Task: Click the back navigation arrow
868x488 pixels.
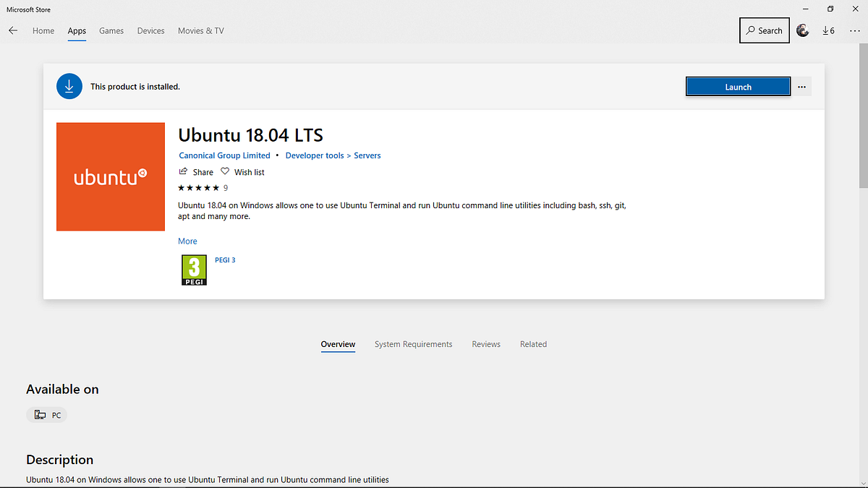Action: [x=13, y=30]
